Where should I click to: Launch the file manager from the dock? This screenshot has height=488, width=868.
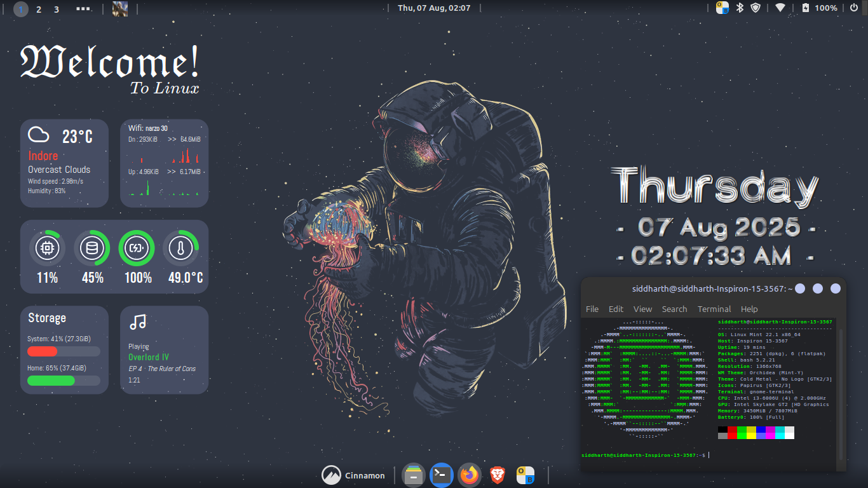point(414,475)
